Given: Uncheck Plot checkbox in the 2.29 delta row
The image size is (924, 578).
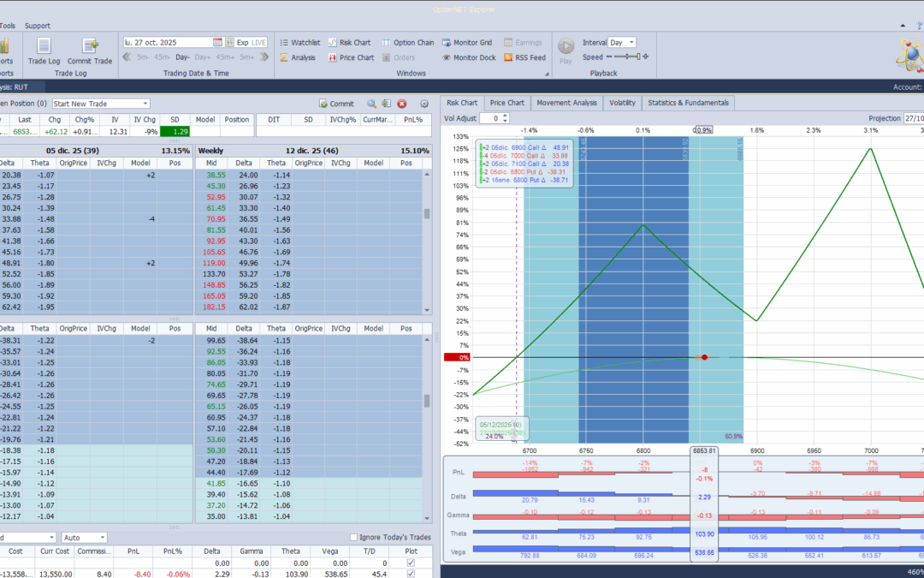Looking at the screenshot, I should (x=411, y=574).
